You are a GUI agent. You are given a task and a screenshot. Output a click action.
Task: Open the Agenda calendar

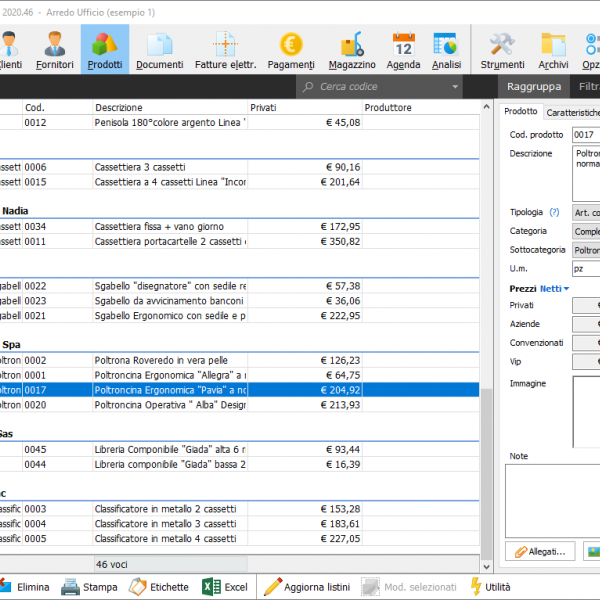coord(403,50)
